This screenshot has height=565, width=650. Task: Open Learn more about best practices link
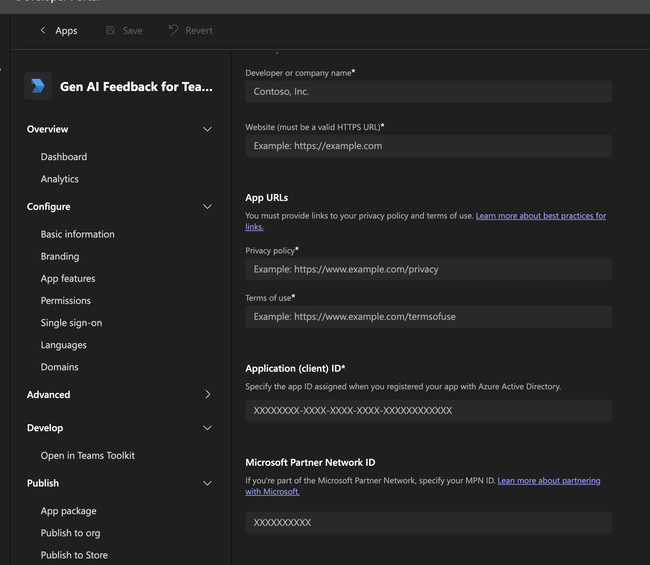pyautogui.click(x=540, y=216)
